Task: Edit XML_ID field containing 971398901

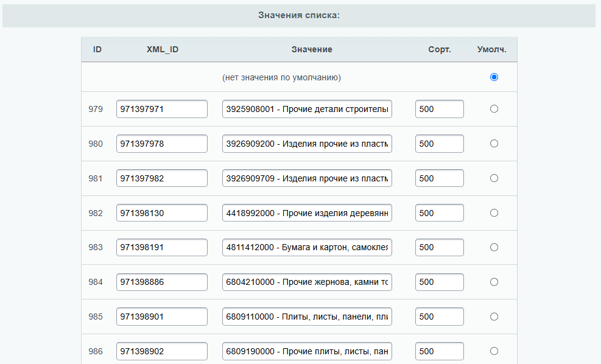Action: (162, 317)
